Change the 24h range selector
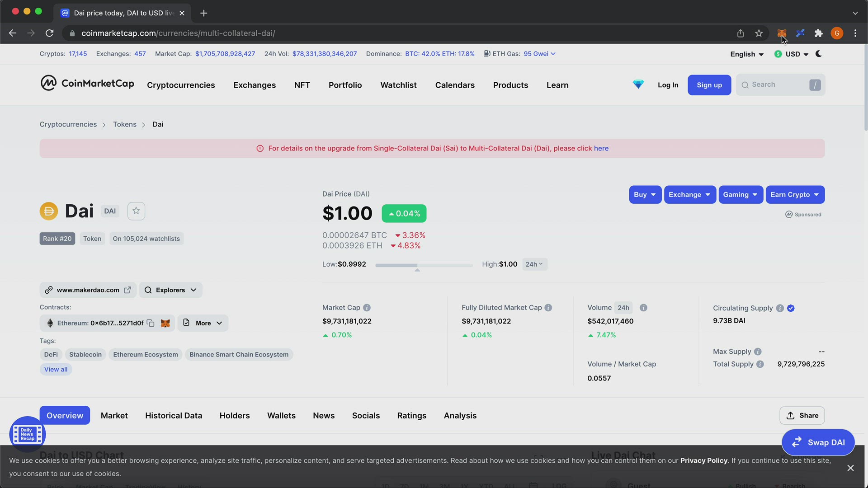The image size is (868, 488). click(534, 264)
